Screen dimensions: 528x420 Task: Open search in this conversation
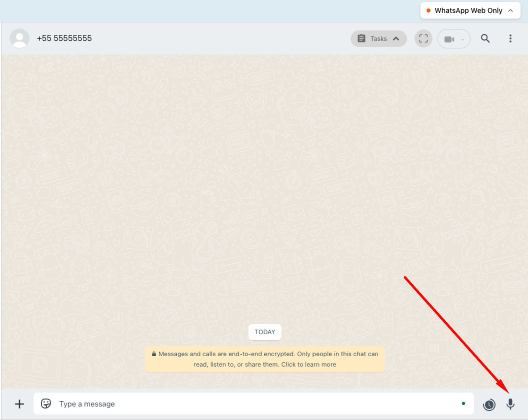point(485,38)
